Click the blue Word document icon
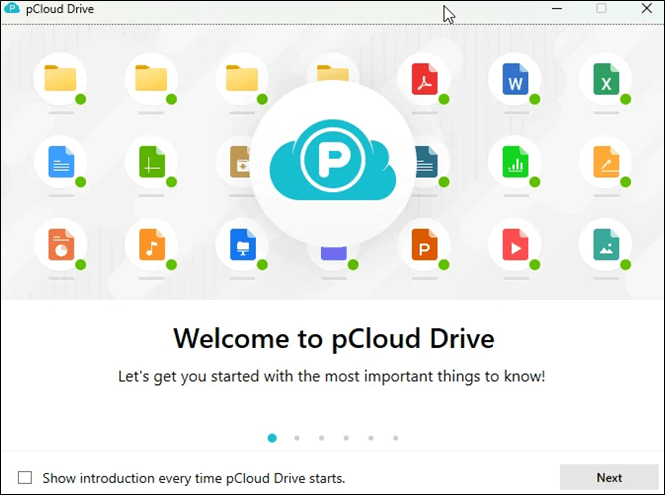665x495 pixels. pos(515,79)
